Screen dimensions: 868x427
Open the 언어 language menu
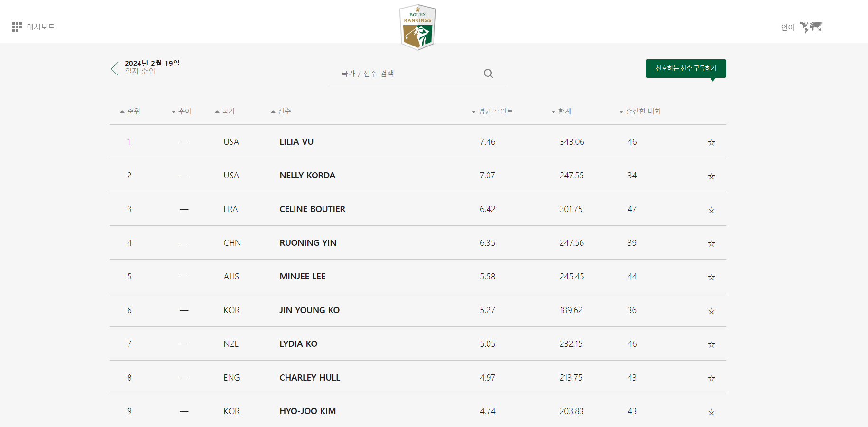[x=787, y=27]
